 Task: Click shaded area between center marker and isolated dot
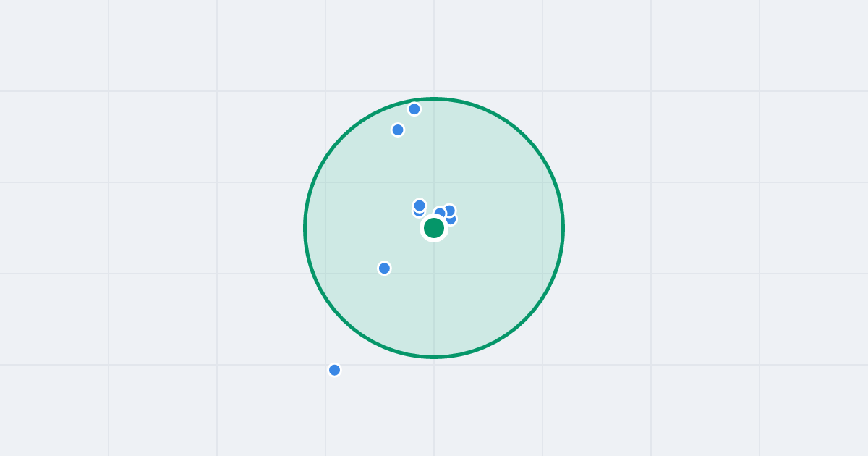coord(408,249)
